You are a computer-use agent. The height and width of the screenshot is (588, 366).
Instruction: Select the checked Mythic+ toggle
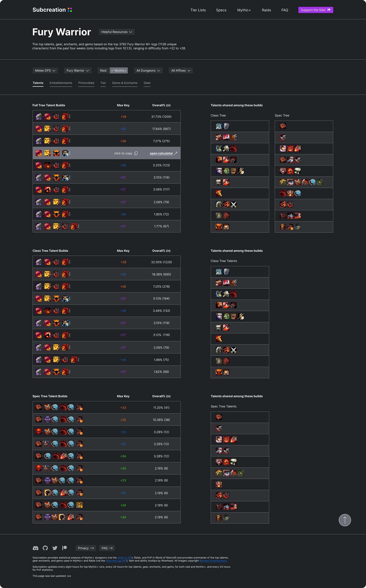click(x=119, y=71)
